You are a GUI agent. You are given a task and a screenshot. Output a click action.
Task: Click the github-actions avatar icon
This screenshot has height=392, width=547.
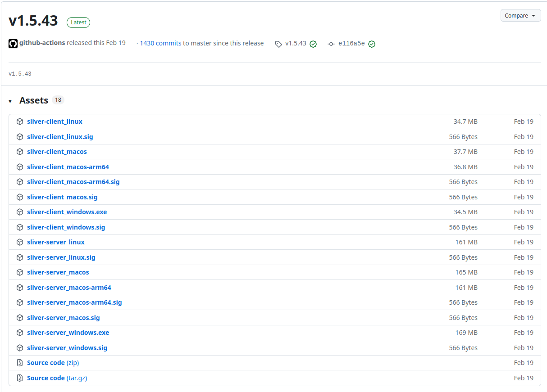(x=13, y=43)
